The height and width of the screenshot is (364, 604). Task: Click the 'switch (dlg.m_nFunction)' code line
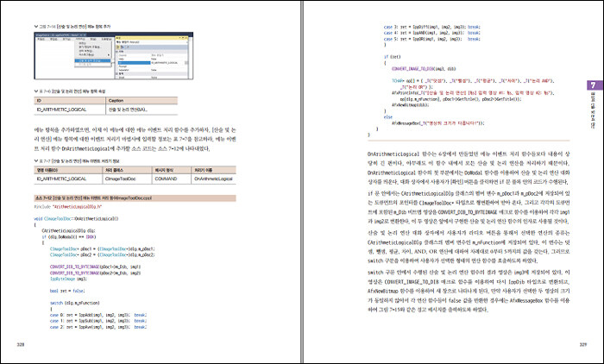coord(75,303)
